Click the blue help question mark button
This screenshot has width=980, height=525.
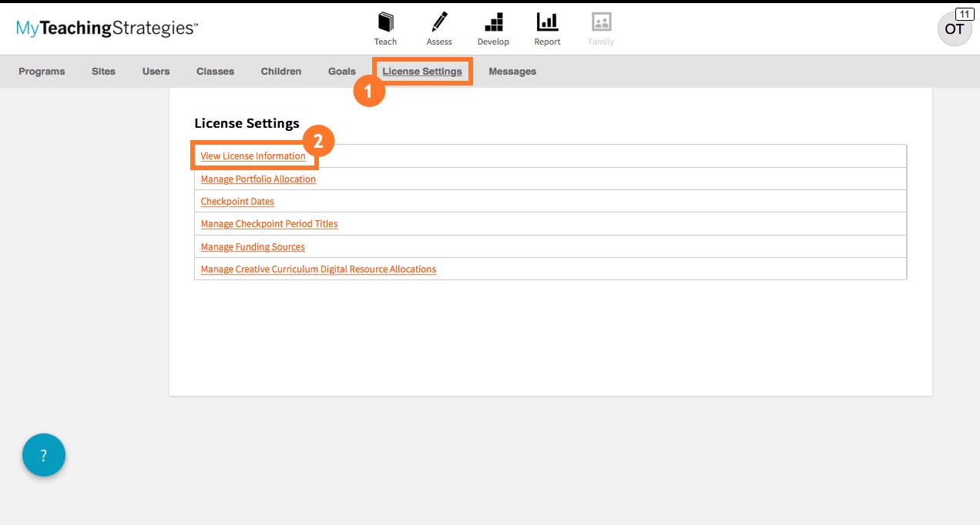coord(44,455)
